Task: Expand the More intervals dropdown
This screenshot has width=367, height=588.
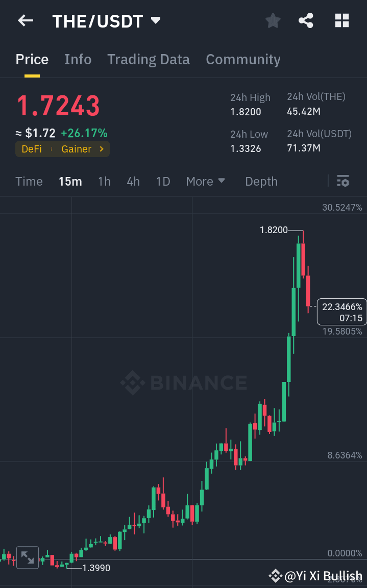Action: tap(205, 181)
